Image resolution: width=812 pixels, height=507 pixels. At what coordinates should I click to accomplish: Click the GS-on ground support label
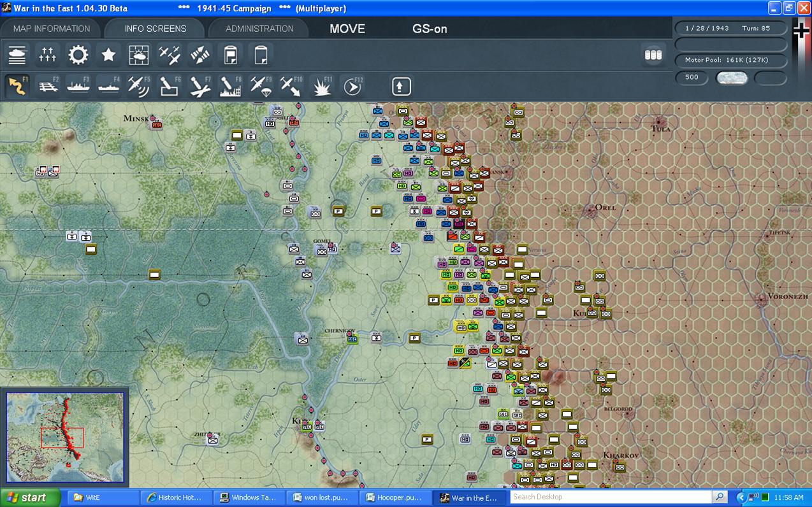point(430,29)
